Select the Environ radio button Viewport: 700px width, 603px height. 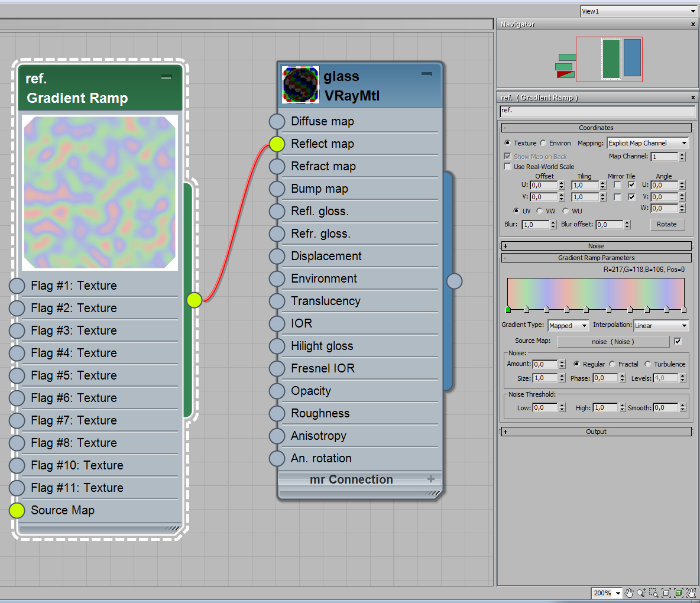[x=543, y=143]
